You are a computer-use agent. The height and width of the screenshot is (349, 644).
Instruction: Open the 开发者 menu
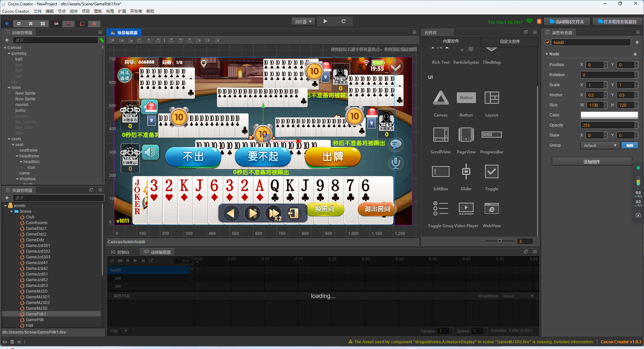point(136,11)
